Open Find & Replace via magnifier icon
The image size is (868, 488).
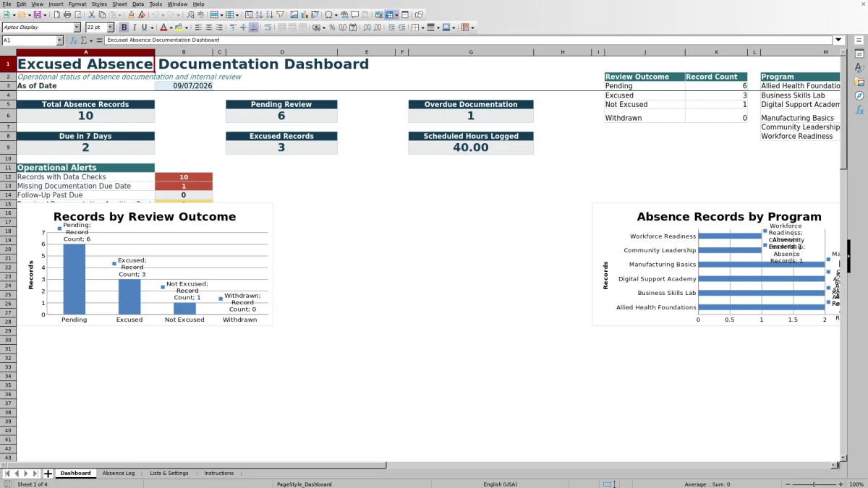(x=190, y=14)
